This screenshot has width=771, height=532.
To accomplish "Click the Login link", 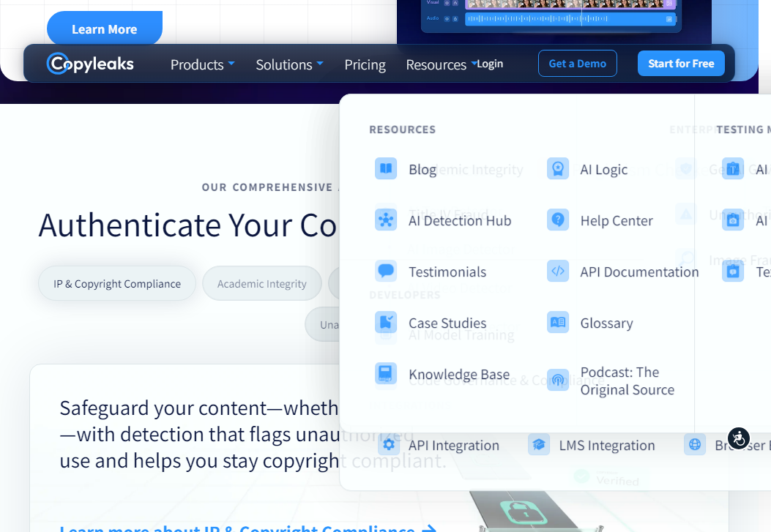I will pyautogui.click(x=491, y=64).
